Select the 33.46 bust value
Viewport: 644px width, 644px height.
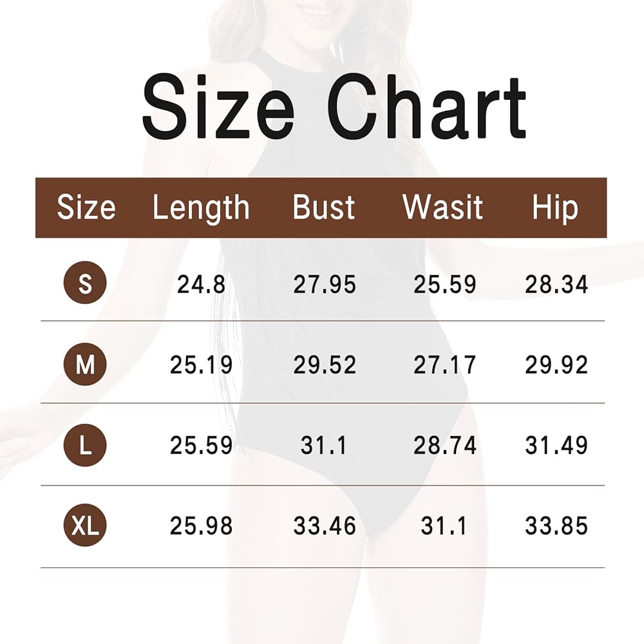tap(325, 526)
